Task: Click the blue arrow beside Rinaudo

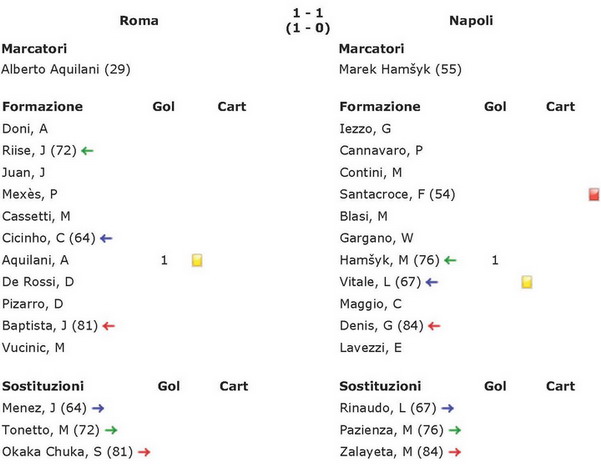Action: click(448, 409)
